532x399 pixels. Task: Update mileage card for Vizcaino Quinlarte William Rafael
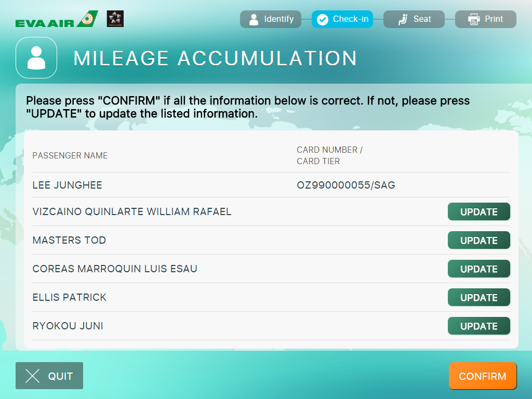pos(478,212)
